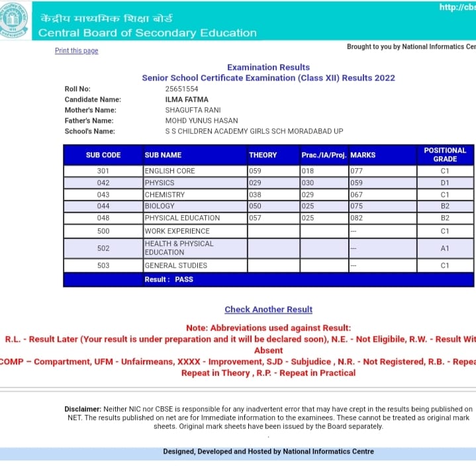The image size is (476, 471).
Task: Click English Core practical marks 018
Action: coord(308,171)
